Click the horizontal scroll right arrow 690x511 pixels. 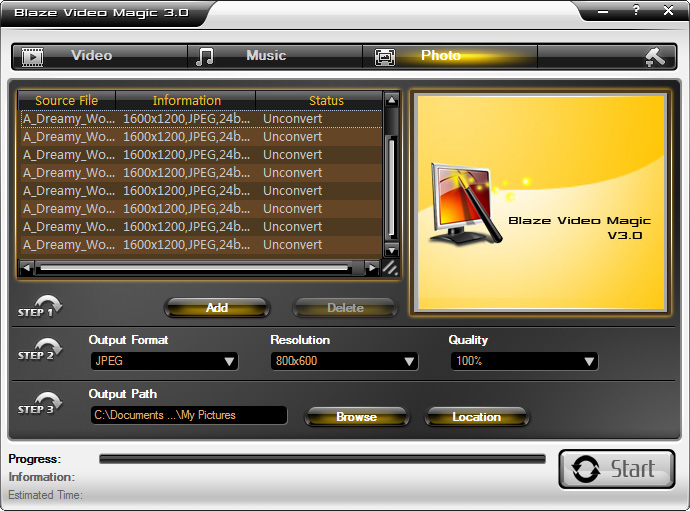pos(372,268)
